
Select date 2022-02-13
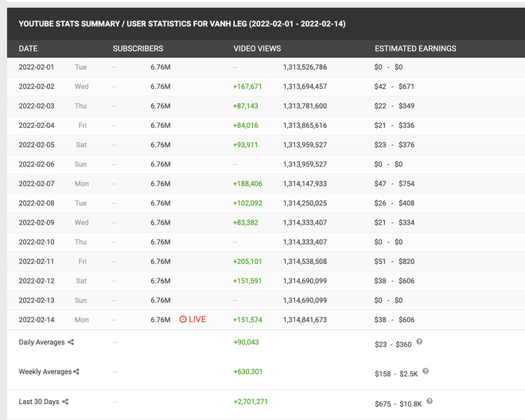36,300
